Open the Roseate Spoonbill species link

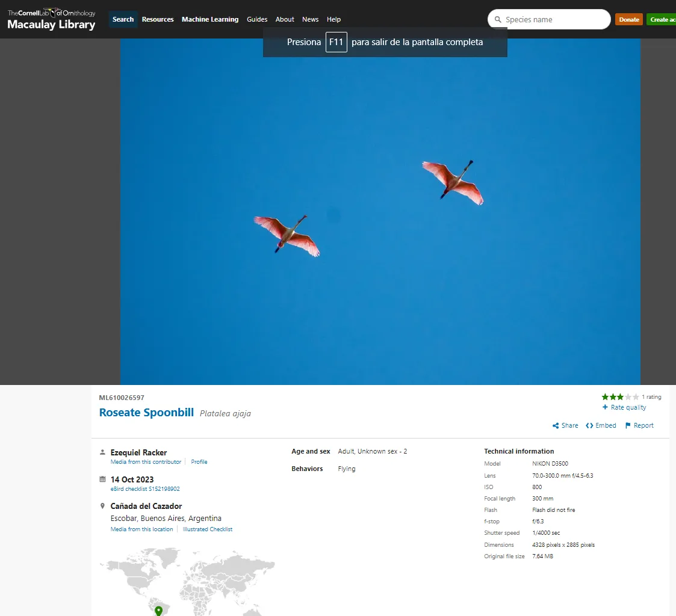coord(146,413)
